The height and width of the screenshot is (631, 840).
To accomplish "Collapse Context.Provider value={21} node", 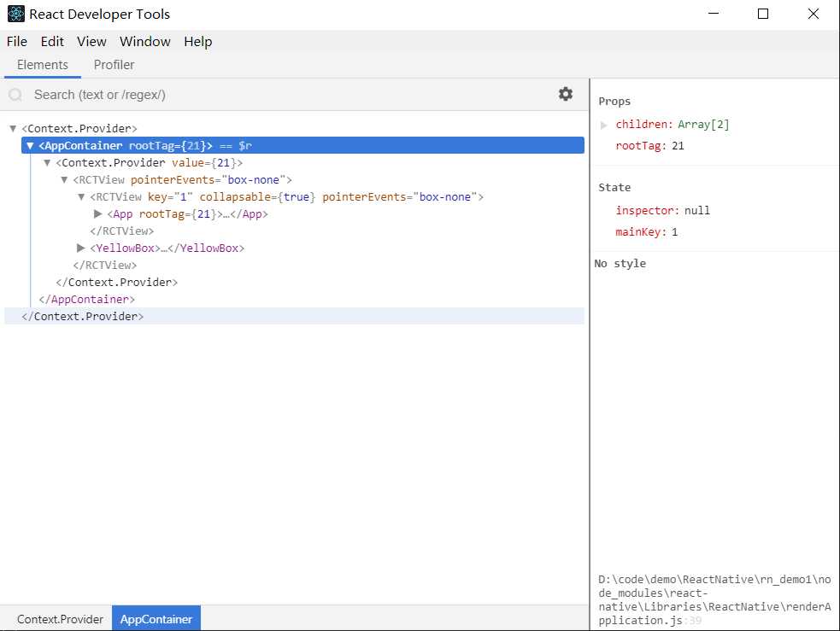I will point(47,163).
